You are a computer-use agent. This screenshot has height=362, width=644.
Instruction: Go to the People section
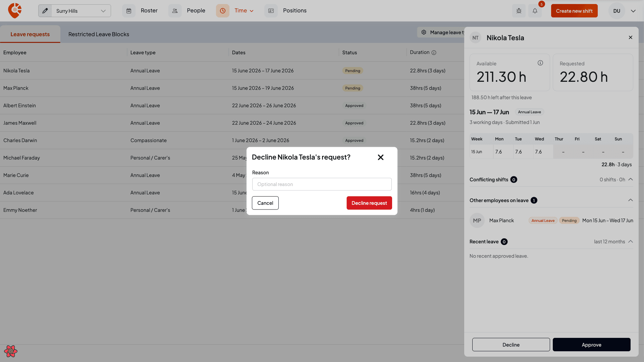click(x=196, y=11)
